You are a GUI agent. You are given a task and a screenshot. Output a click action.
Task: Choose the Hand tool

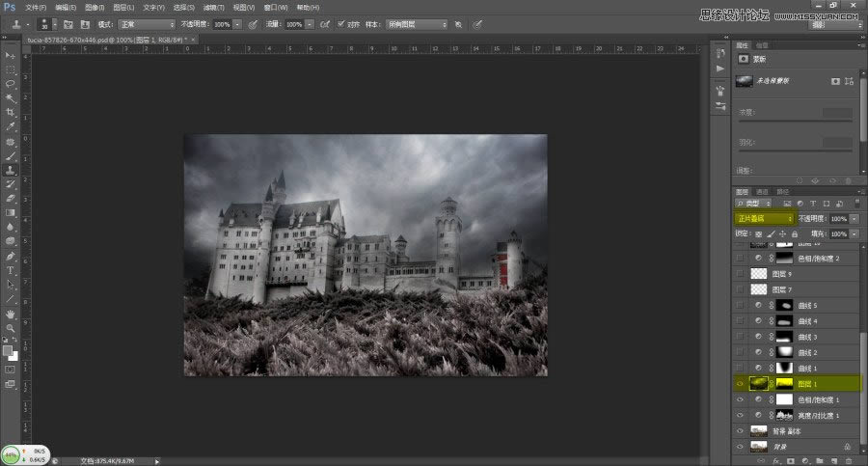pyautogui.click(x=11, y=314)
